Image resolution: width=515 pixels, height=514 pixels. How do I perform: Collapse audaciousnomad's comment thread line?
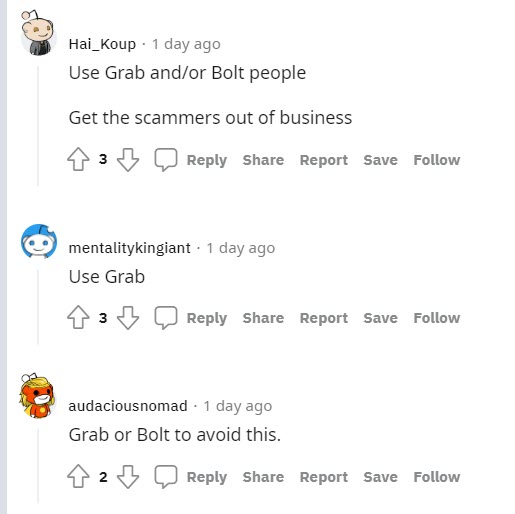tap(38, 467)
